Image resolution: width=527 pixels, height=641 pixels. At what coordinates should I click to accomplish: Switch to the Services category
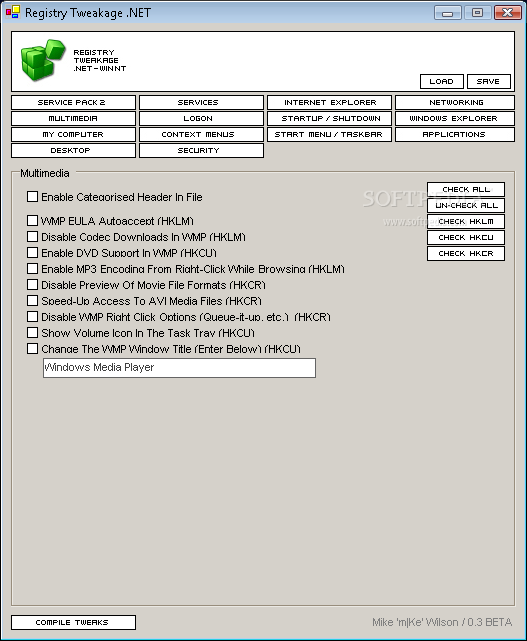coord(201,102)
